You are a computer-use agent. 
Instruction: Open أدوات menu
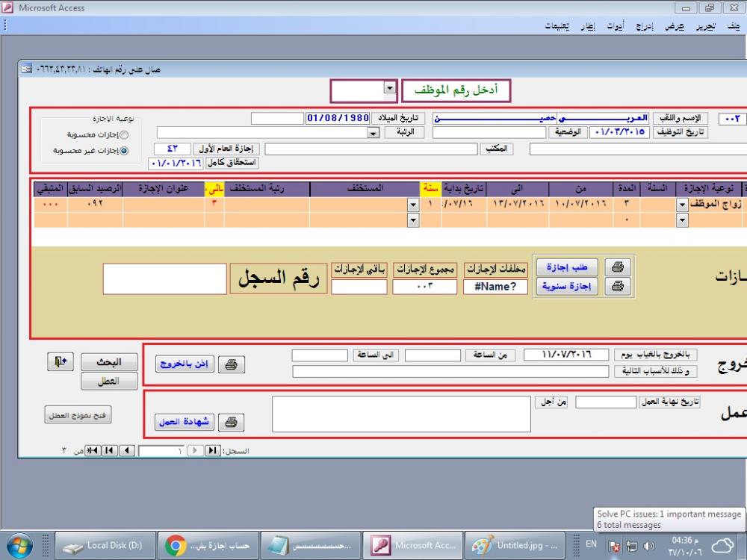(615, 26)
